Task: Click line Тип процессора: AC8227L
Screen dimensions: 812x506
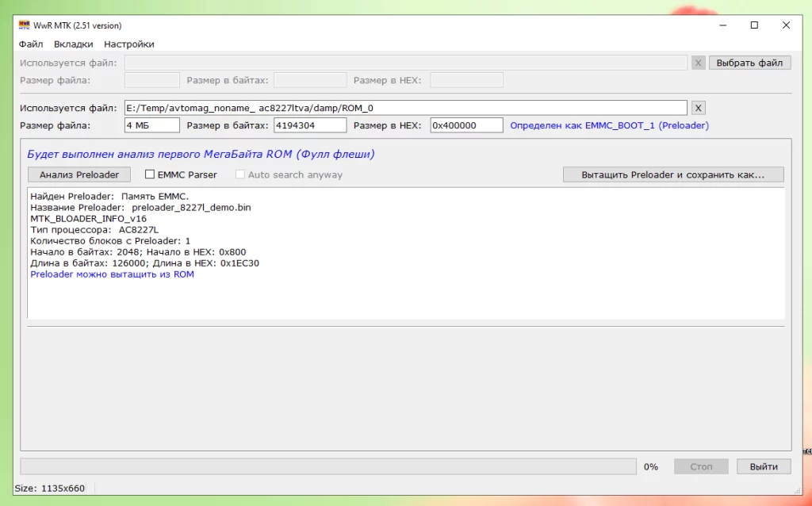Action: tap(94, 230)
